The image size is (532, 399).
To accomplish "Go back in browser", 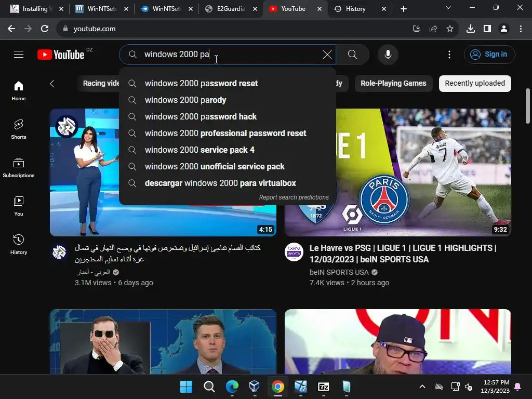I will (x=11, y=29).
